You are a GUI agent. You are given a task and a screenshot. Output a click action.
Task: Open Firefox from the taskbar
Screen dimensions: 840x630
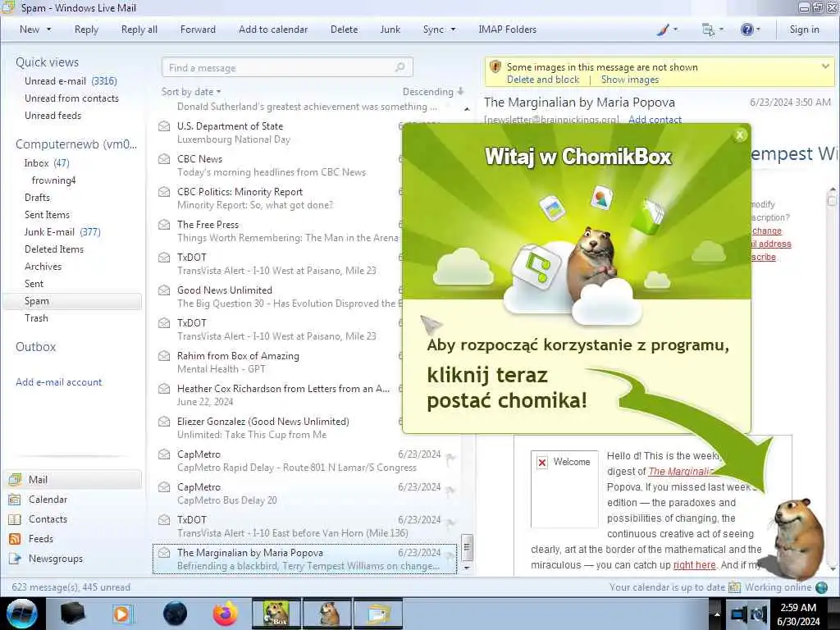[x=225, y=614]
